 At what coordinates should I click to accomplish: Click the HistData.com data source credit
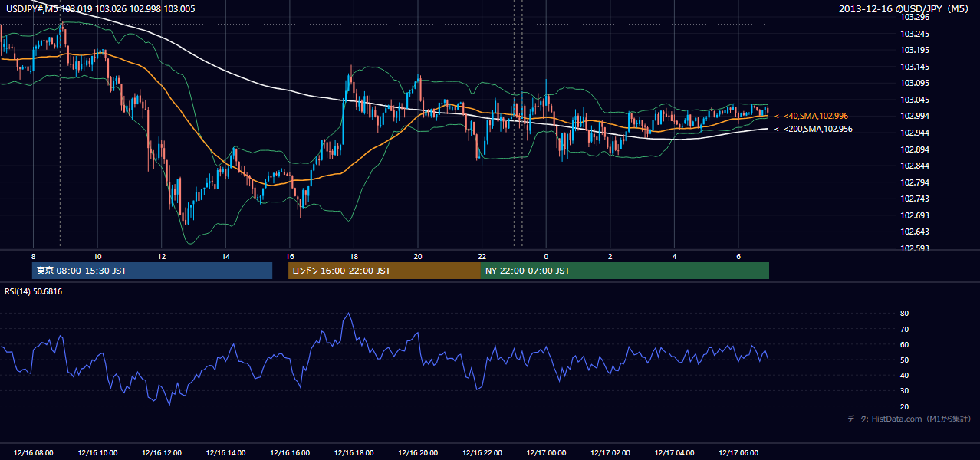tap(909, 419)
